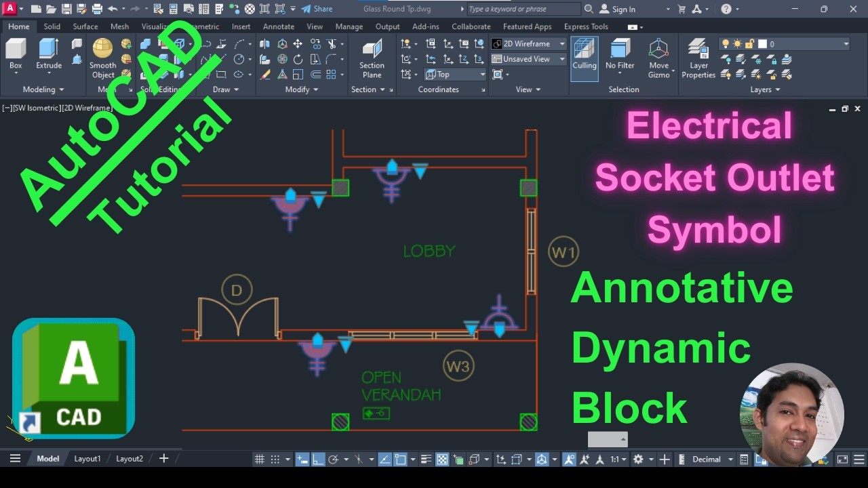Expand the Layers panel
Viewport: 868px width, 488px height.
[765, 89]
